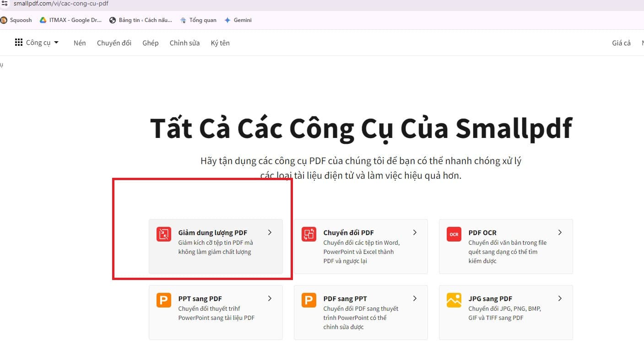Open the Squoosh bookmark icon
This screenshot has width=644, height=346.
pos(4,20)
